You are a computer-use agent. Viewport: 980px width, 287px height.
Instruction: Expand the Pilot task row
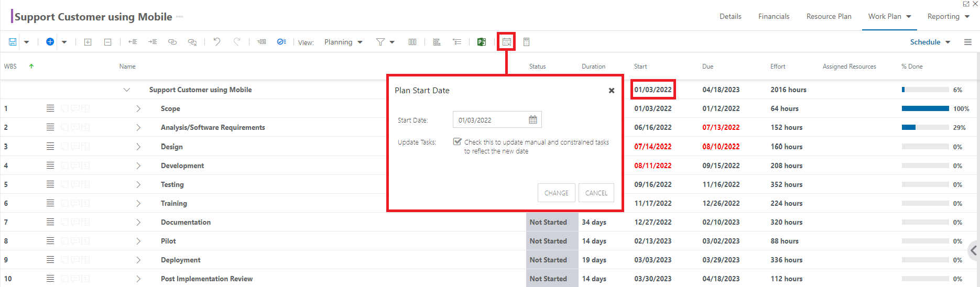click(x=138, y=241)
